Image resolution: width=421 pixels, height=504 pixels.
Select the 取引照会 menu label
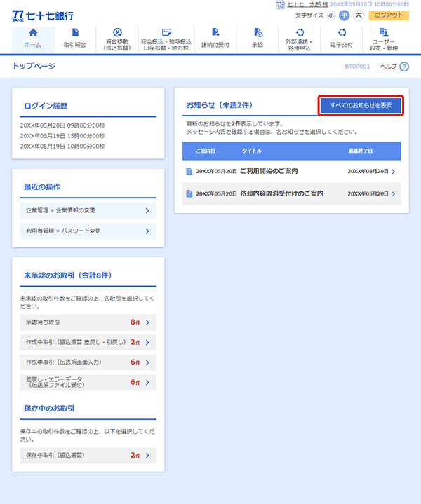75,45
